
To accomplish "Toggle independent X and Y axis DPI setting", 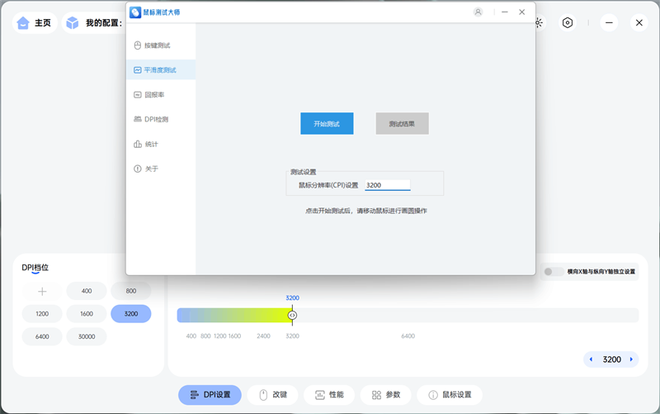I will tap(551, 271).
